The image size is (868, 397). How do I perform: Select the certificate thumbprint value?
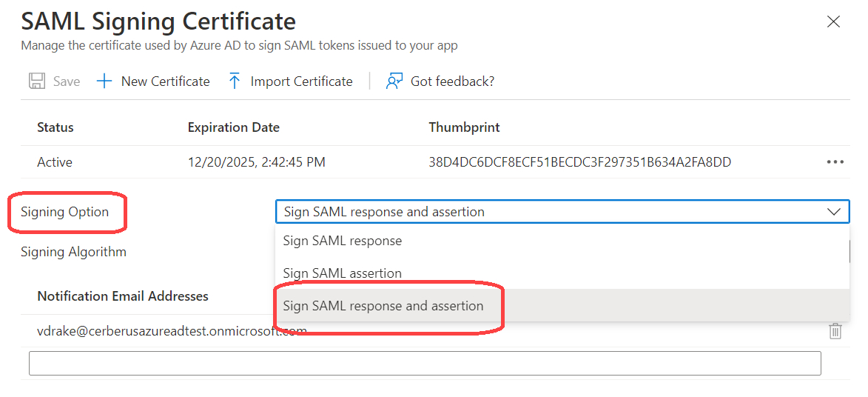(579, 162)
